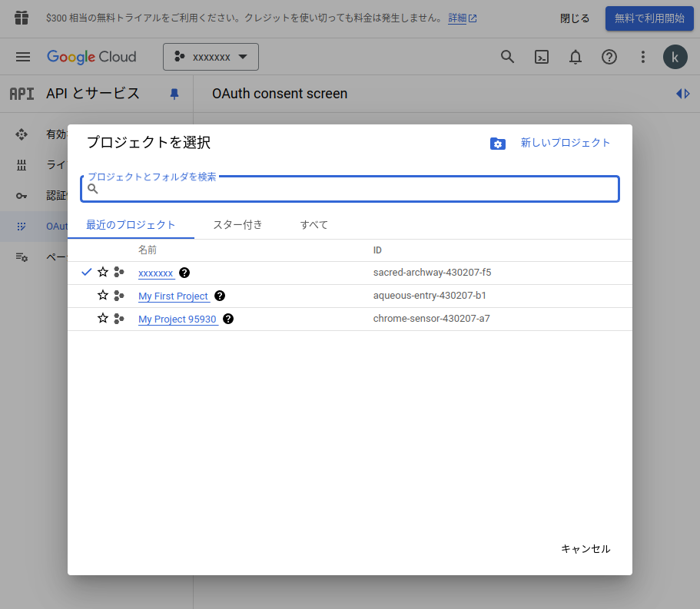Open the main hamburger navigation menu
The height and width of the screenshot is (609, 700).
click(x=23, y=57)
